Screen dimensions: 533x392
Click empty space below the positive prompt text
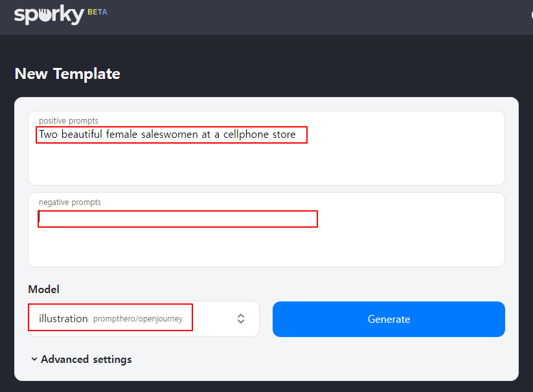(266, 164)
